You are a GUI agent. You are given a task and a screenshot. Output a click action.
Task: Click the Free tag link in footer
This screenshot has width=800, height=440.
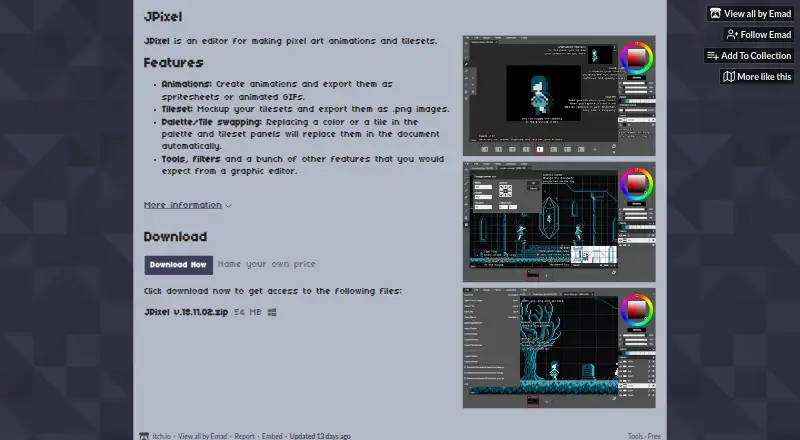click(654, 436)
